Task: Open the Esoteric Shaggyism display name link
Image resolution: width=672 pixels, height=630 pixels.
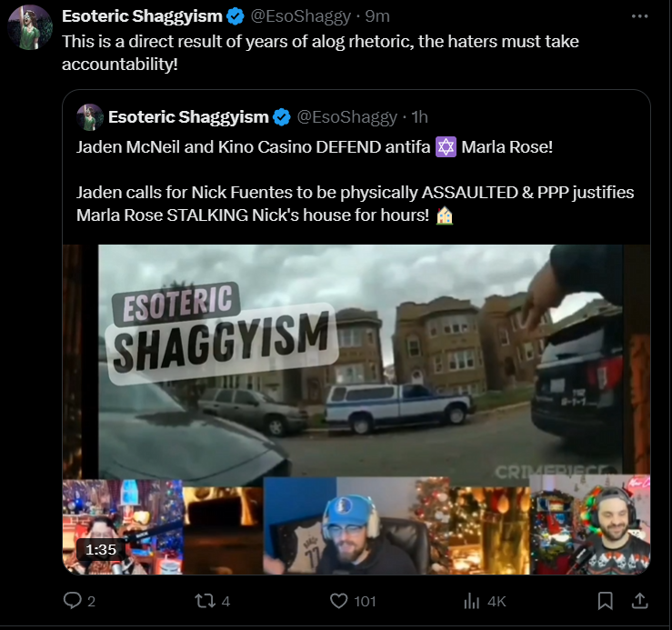Action: point(142,16)
